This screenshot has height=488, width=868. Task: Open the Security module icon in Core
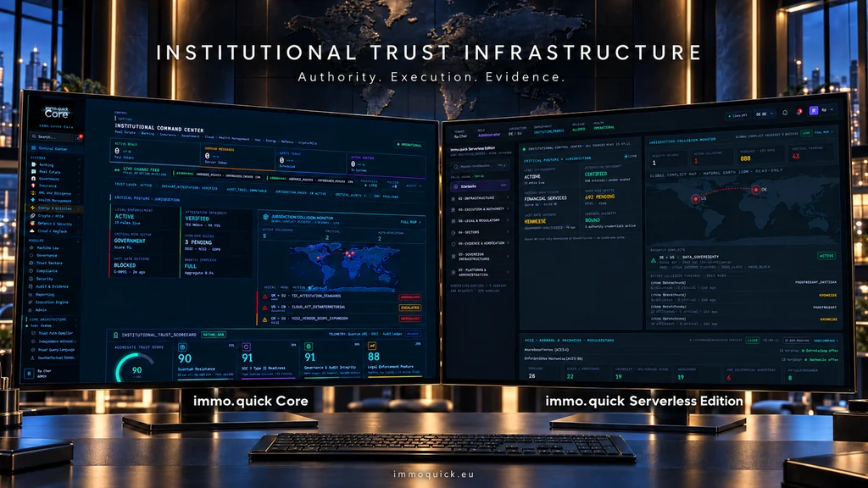[31, 279]
